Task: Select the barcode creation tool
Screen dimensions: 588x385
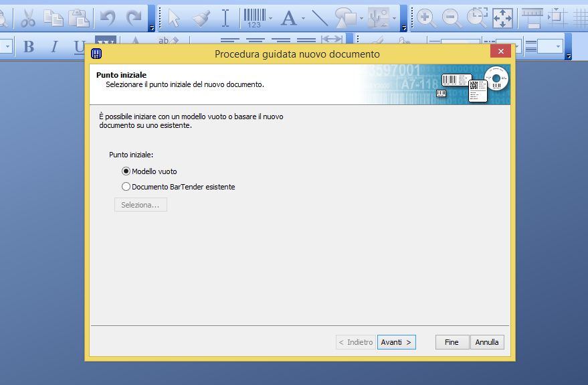Action: (x=255, y=18)
